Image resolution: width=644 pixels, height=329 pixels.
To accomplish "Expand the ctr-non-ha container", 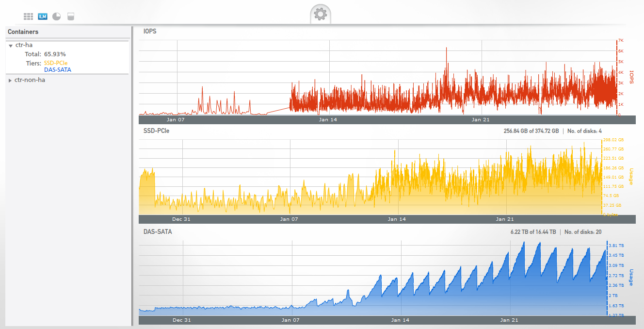I will point(10,81).
